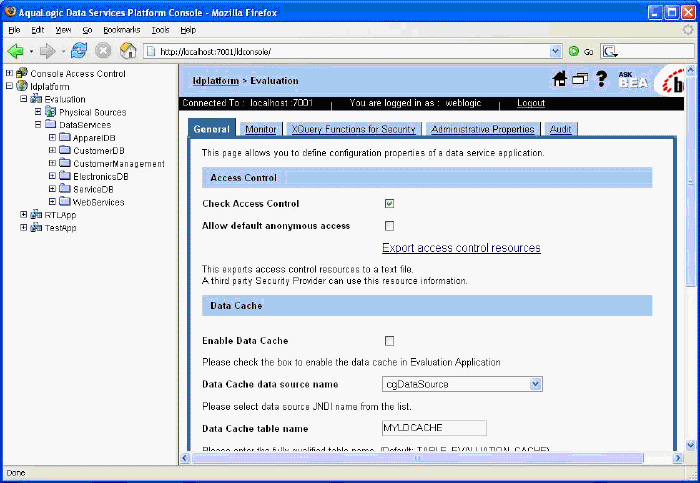Click the Evaluation application icon
Image resolution: width=700 pixels, height=483 pixels.
36,99
